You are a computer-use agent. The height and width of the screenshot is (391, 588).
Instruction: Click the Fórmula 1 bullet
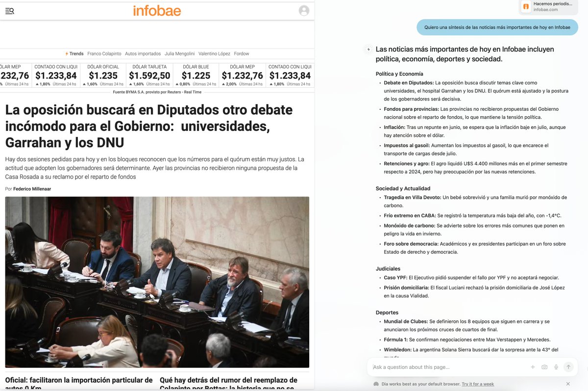(x=467, y=339)
